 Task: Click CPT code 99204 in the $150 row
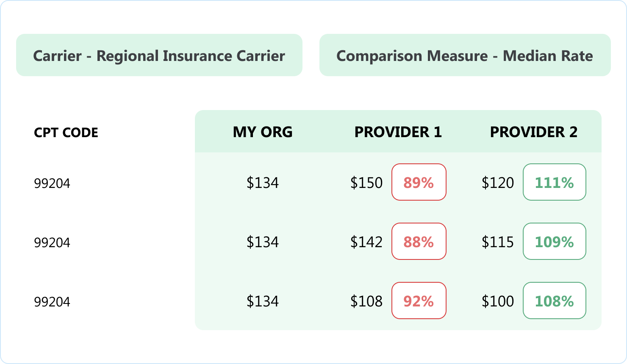pyautogui.click(x=52, y=183)
